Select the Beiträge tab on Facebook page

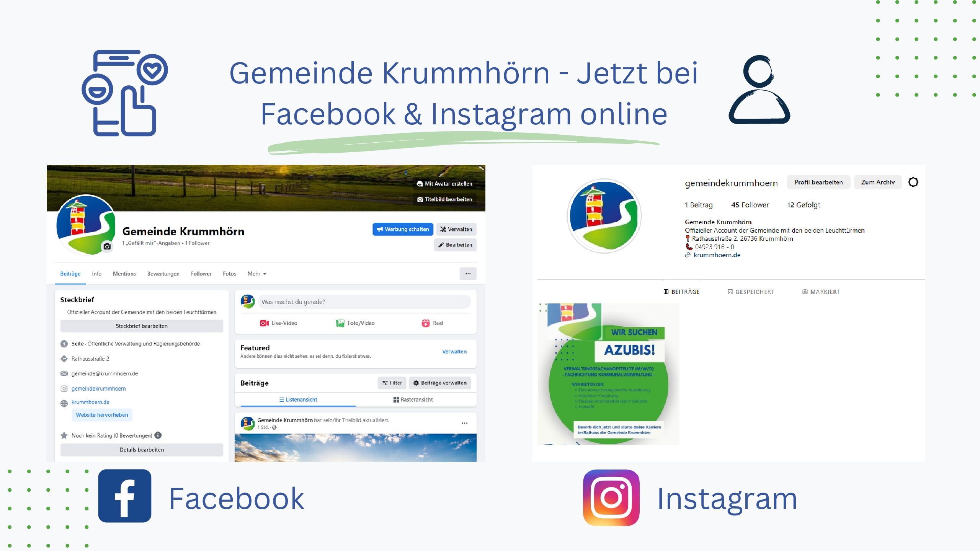pyautogui.click(x=69, y=273)
